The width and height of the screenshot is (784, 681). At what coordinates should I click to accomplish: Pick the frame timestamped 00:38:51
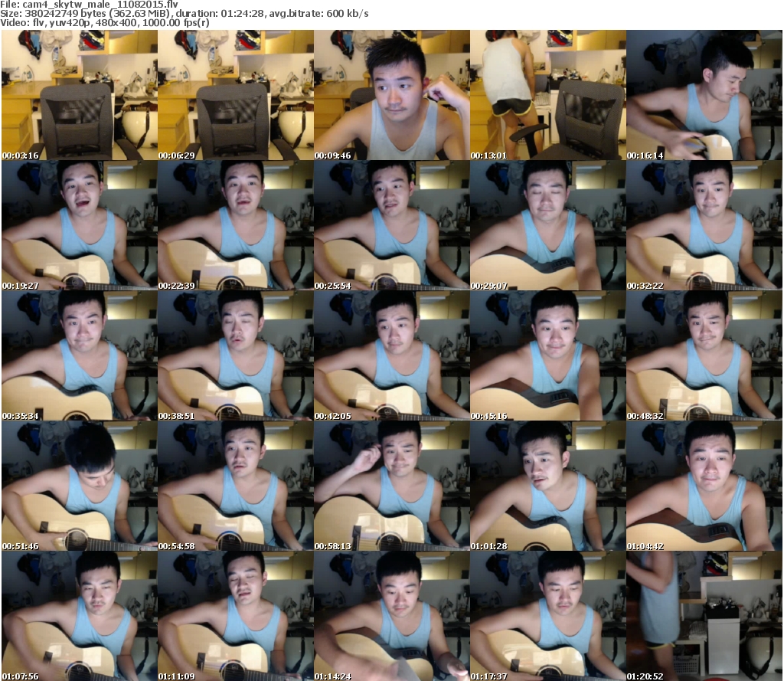tap(236, 355)
